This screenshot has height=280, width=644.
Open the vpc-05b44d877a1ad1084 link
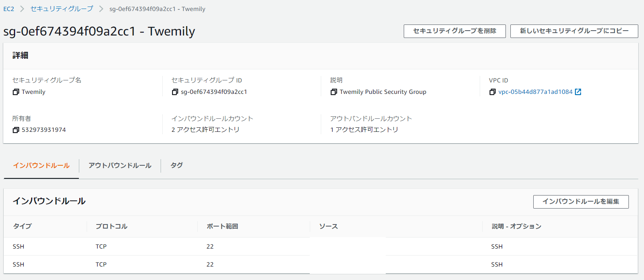pos(535,92)
